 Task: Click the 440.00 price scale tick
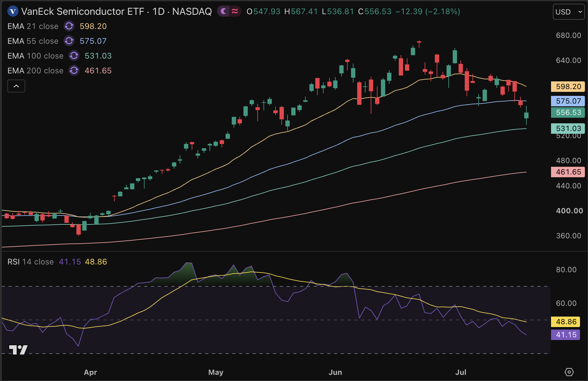[x=569, y=186]
